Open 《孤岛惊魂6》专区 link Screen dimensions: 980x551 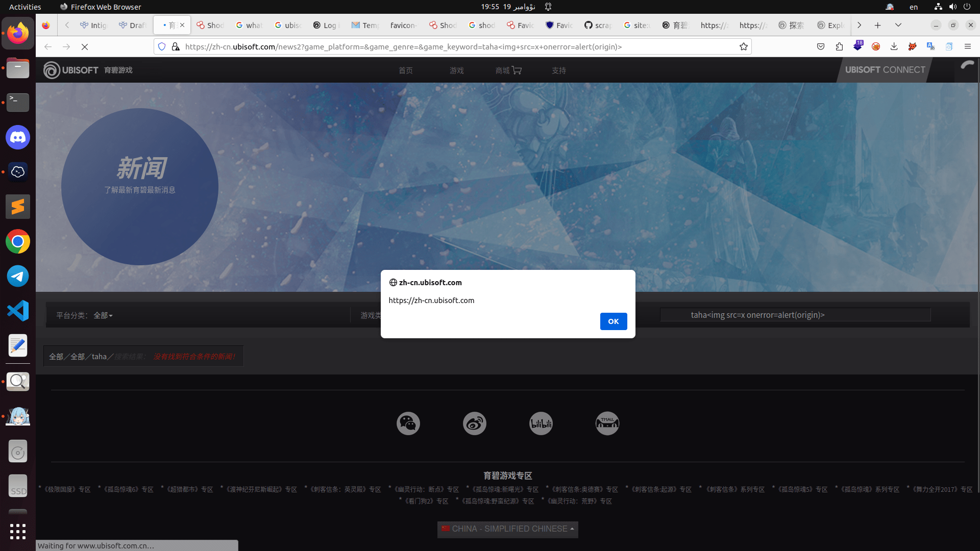tap(127, 489)
